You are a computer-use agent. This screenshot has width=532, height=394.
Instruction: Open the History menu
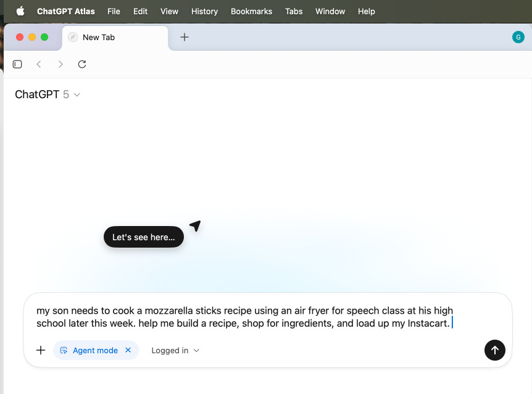[x=204, y=11]
